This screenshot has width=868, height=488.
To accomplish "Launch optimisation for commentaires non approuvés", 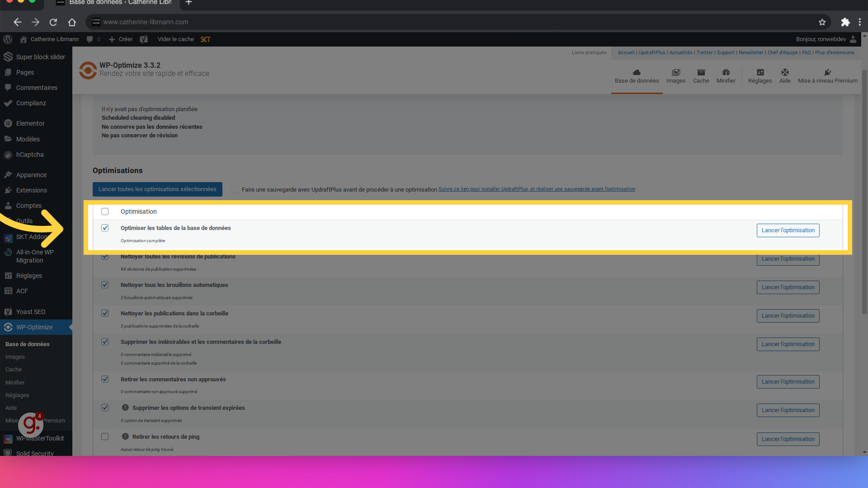I will (x=788, y=382).
